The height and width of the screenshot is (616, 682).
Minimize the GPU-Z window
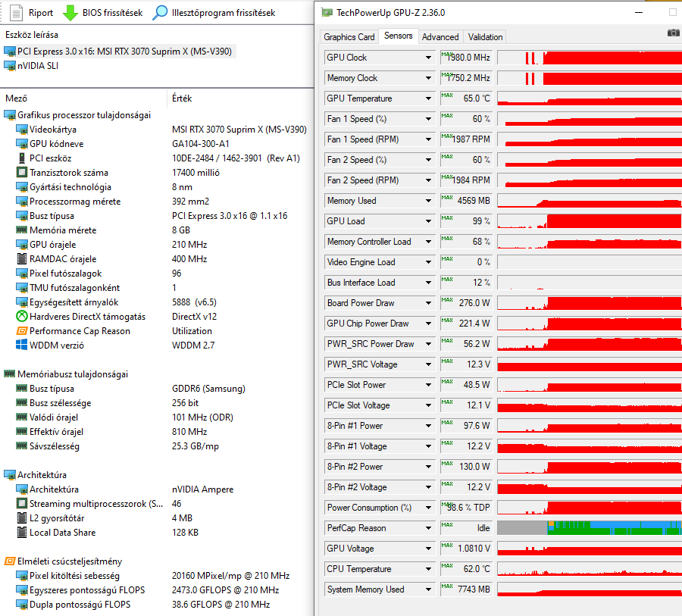click(639, 13)
